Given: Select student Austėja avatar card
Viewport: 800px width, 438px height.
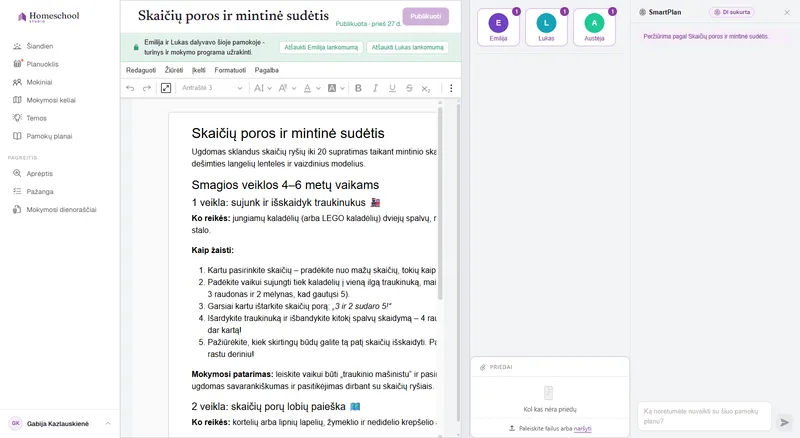Looking at the screenshot, I should [594, 27].
